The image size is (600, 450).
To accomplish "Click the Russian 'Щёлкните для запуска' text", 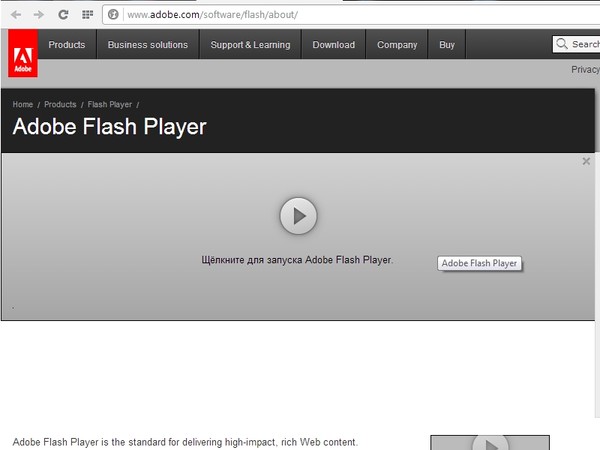I will tap(297, 260).
